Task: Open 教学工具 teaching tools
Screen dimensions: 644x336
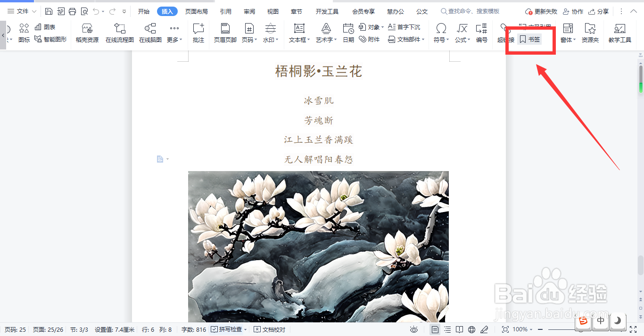Action: click(x=620, y=33)
